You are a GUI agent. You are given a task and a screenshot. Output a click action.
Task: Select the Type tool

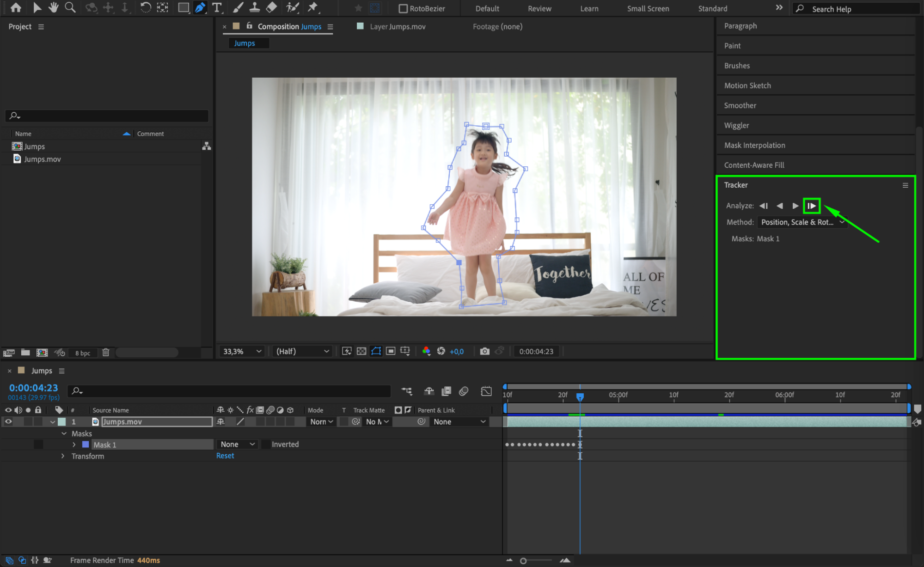(x=217, y=7)
